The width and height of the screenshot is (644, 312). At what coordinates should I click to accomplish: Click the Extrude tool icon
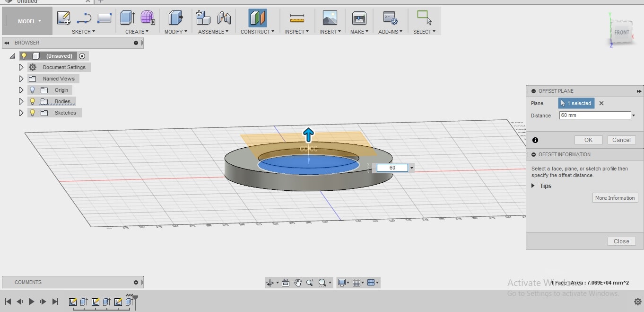point(127,18)
